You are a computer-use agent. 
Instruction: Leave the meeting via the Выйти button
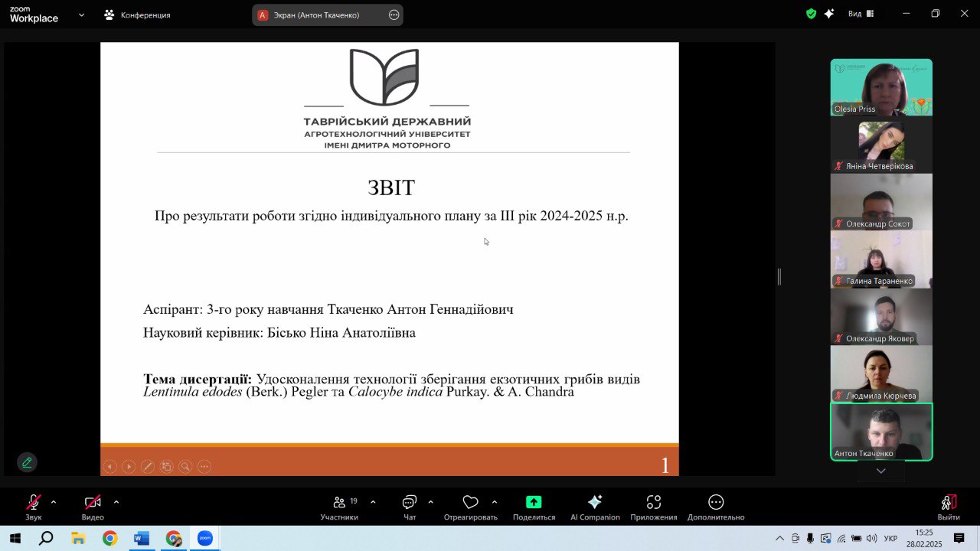[949, 507]
